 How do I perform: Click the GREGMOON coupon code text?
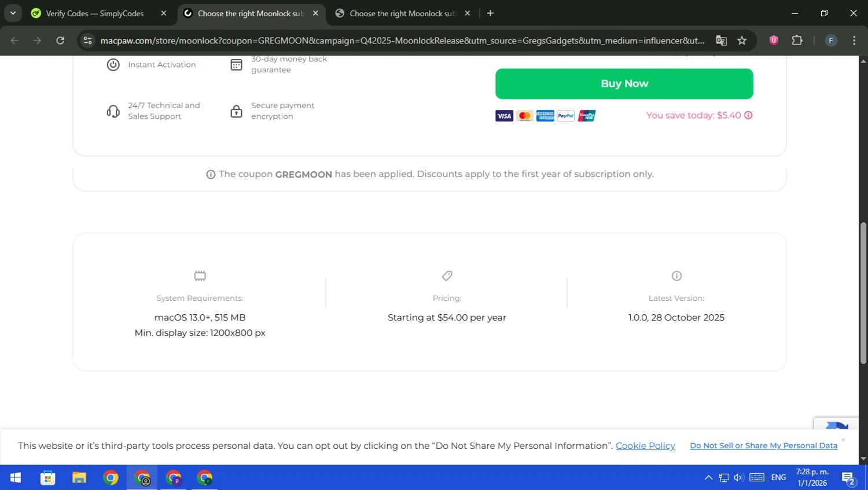pos(303,174)
